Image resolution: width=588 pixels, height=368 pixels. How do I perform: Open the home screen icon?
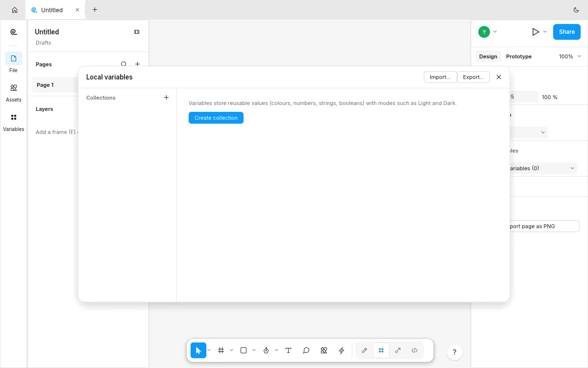[15, 10]
